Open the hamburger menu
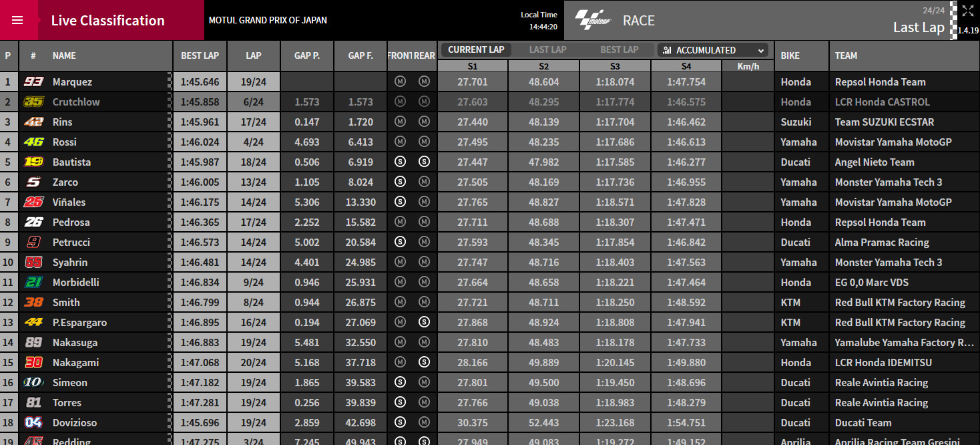 coord(18,20)
